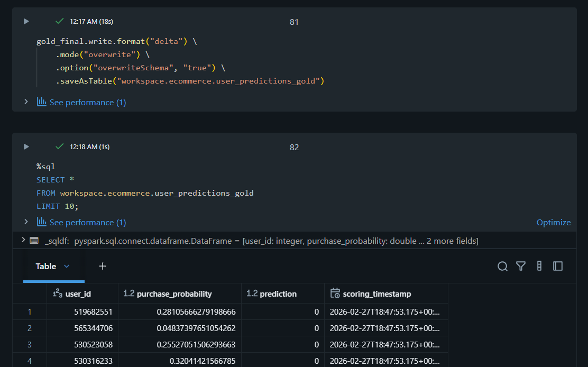This screenshot has width=588, height=367.
Task: Click user_id cell 519682551
Action: pos(82,312)
